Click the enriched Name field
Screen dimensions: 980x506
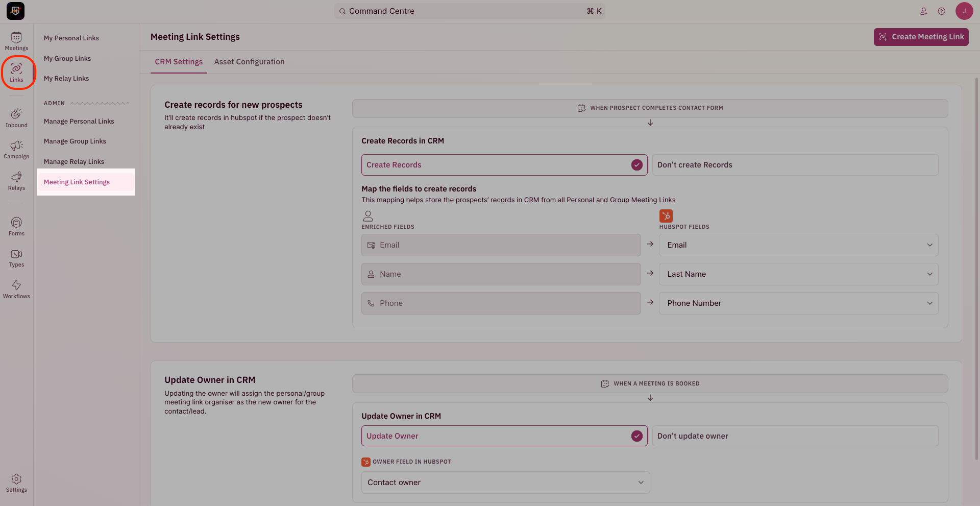click(x=501, y=274)
